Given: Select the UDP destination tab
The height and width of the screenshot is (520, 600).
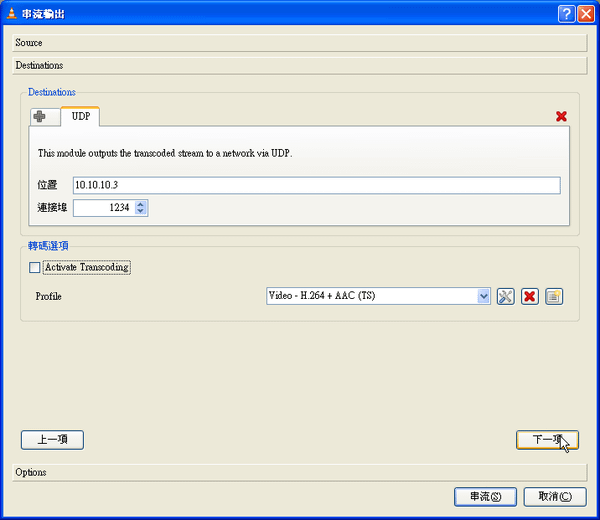Looking at the screenshot, I should [x=80, y=116].
